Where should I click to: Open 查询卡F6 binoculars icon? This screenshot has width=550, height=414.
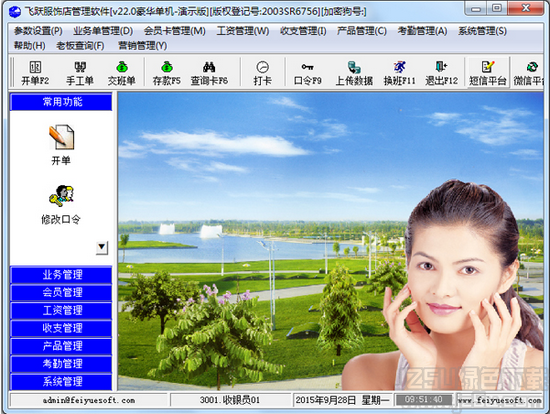click(x=209, y=73)
